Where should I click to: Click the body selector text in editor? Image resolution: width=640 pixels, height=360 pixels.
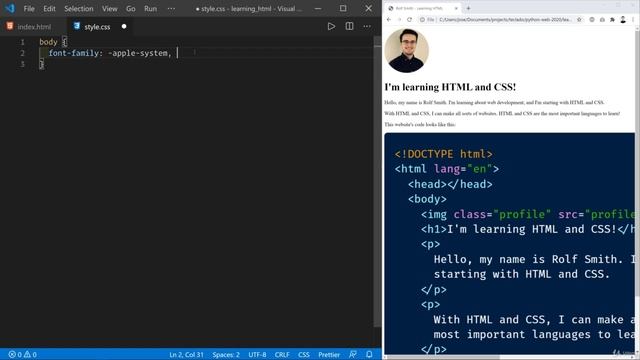[x=48, y=42]
